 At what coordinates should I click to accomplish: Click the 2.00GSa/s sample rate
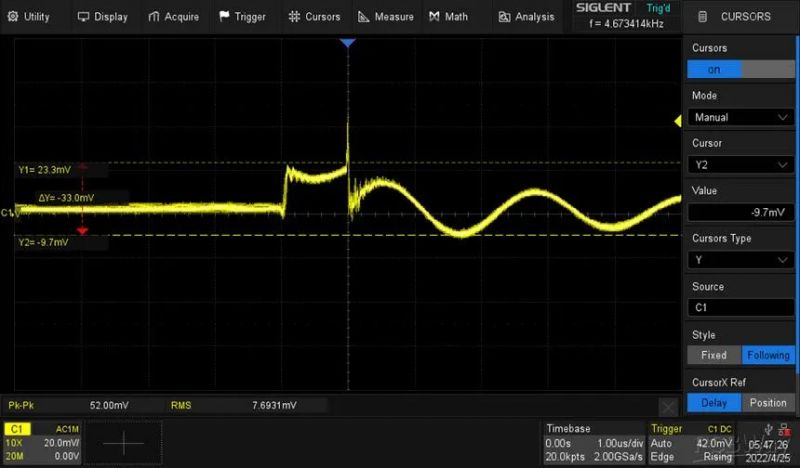tap(618, 456)
